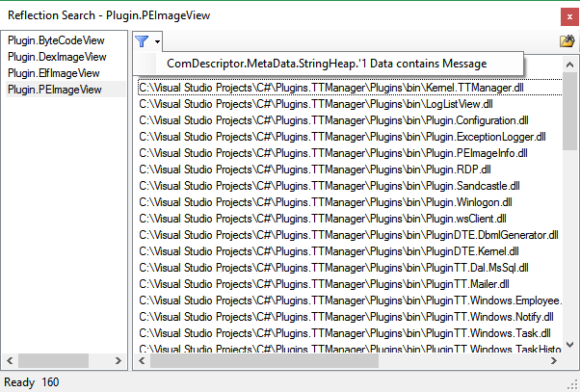Click the blue filter funnel icon

[x=142, y=41]
